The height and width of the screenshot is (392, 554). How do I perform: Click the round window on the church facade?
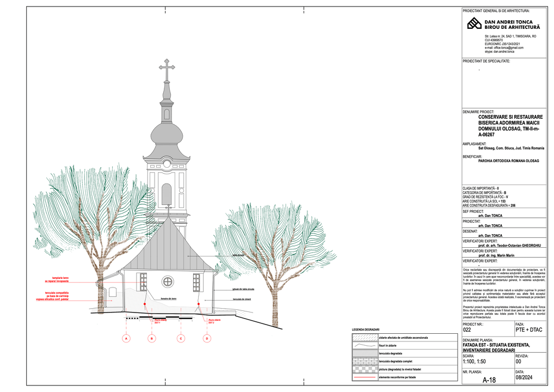[x=168, y=281]
